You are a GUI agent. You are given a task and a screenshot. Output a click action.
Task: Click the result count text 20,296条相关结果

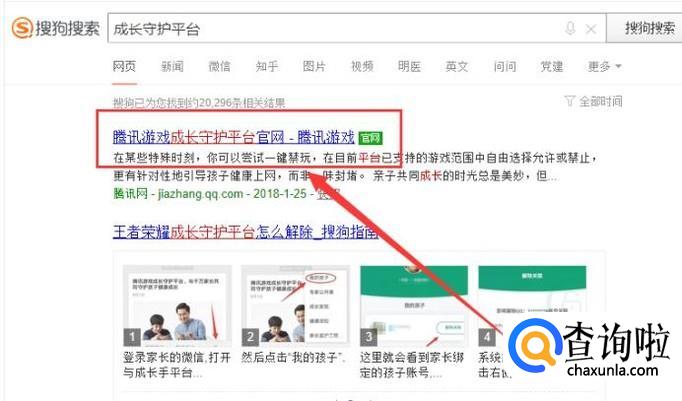point(243,103)
